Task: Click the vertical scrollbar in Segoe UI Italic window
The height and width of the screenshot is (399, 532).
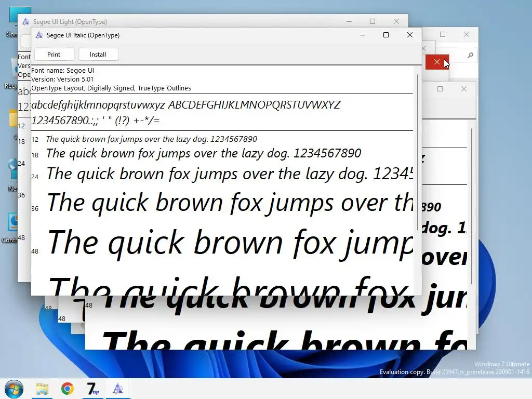Action: 418,152
